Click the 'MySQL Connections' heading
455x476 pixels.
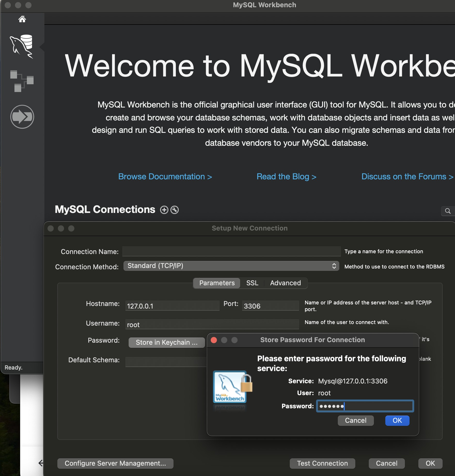click(105, 210)
